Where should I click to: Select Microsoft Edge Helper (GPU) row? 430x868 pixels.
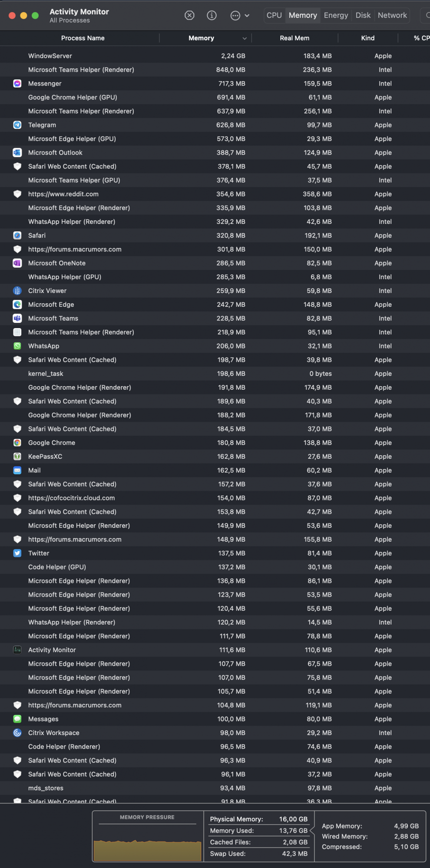pyautogui.click(x=215, y=139)
